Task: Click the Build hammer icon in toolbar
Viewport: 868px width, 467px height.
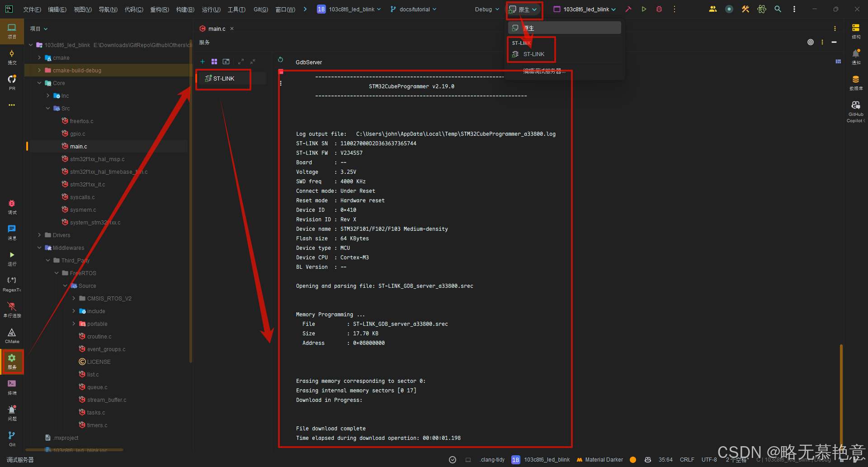Action: (628, 9)
